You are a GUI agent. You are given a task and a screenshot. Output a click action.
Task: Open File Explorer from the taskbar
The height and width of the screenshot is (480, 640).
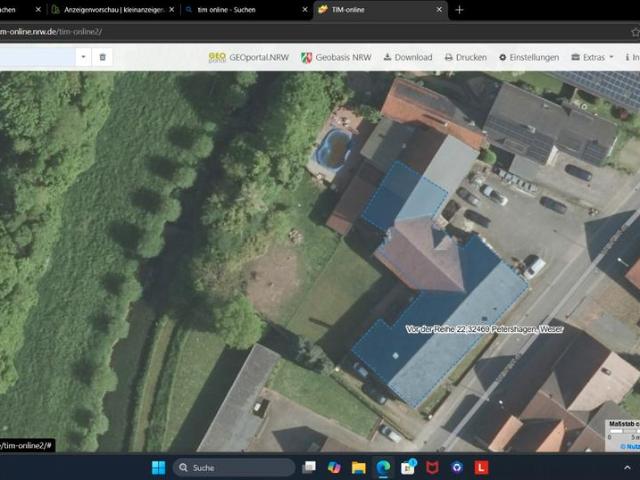358,468
